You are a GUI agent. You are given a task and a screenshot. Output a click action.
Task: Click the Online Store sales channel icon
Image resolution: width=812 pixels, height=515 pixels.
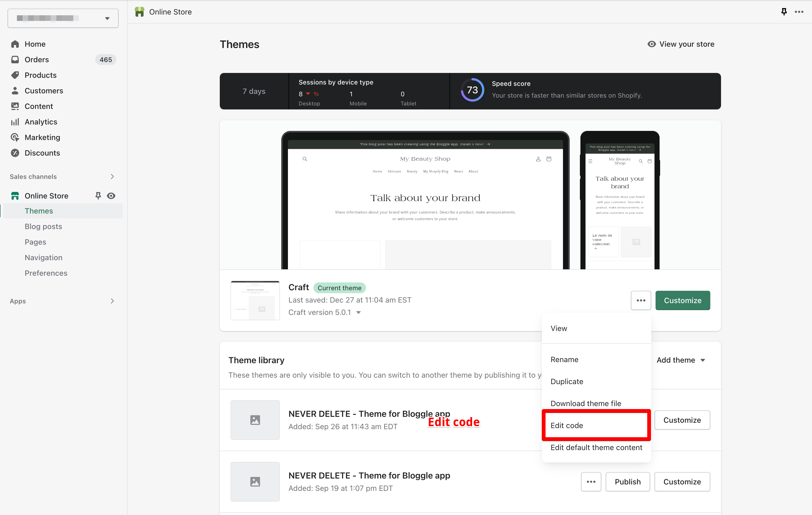point(15,196)
